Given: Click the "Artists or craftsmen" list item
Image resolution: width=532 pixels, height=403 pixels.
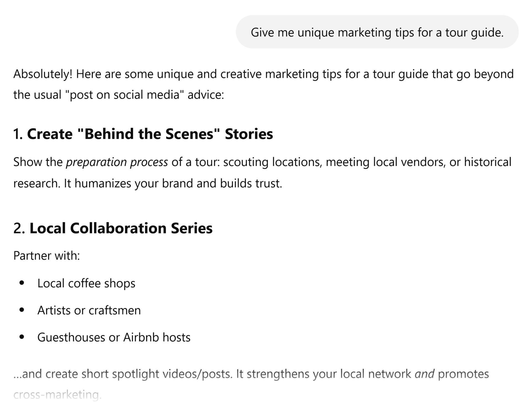Looking at the screenshot, I should (x=89, y=310).
